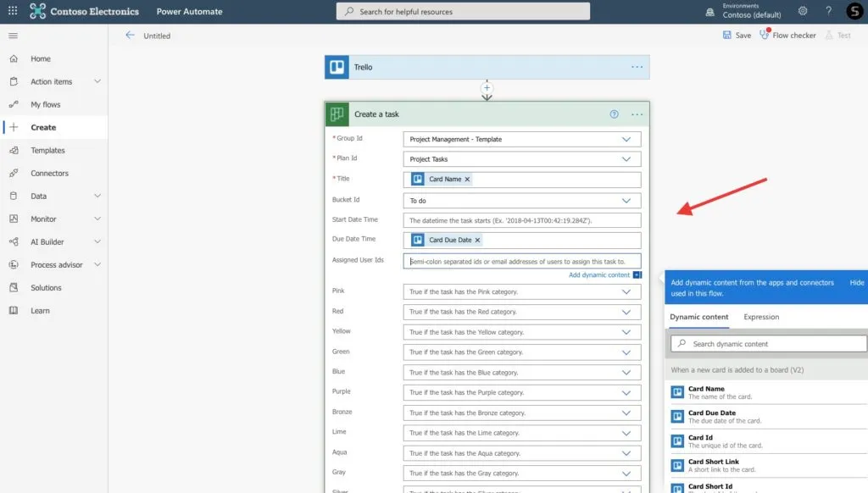Click the Process advisor icon
Screen dimensions: 868x493
coord(14,264)
